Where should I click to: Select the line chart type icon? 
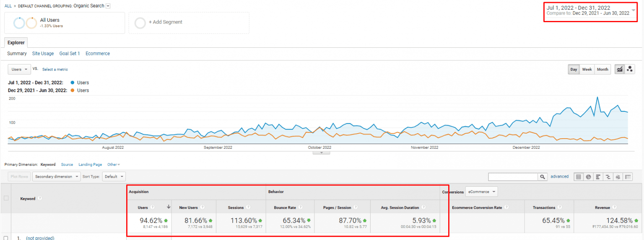(619, 70)
